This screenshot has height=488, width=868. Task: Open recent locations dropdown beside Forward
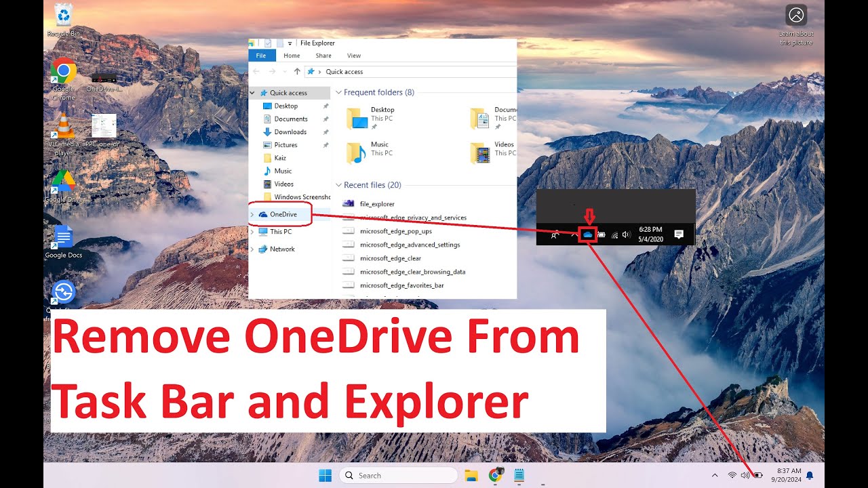[x=284, y=71]
